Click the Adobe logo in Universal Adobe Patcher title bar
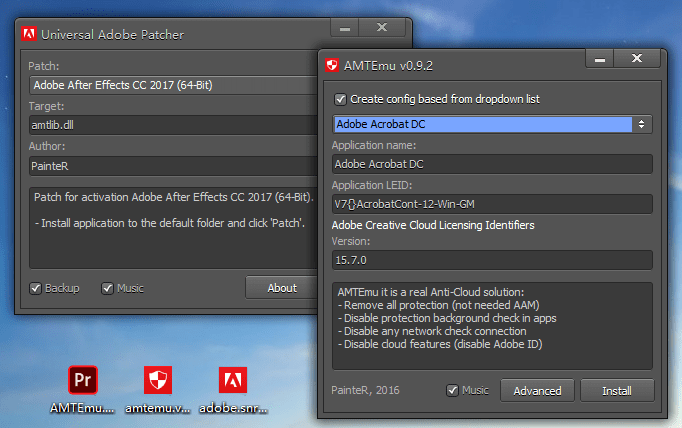Image resolution: width=682 pixels, height=428 pixels. tap(29, 34)
